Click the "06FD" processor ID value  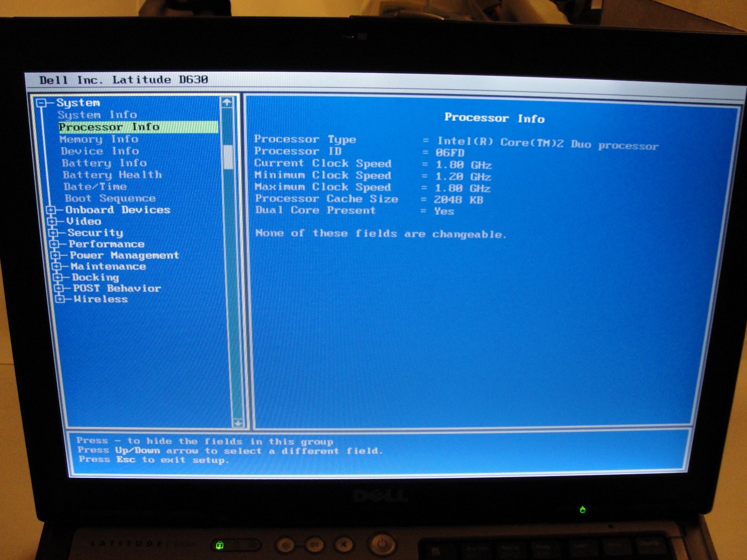tap(450, 153)
